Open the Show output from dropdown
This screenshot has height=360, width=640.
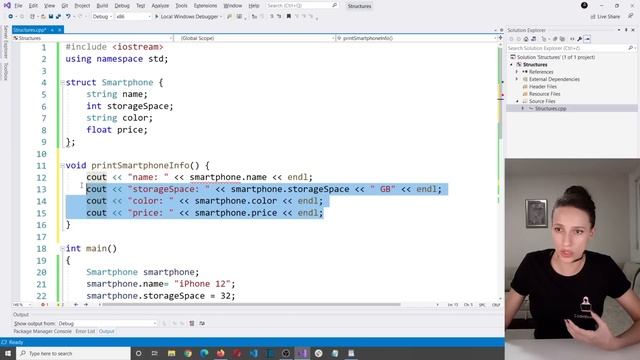107,323
